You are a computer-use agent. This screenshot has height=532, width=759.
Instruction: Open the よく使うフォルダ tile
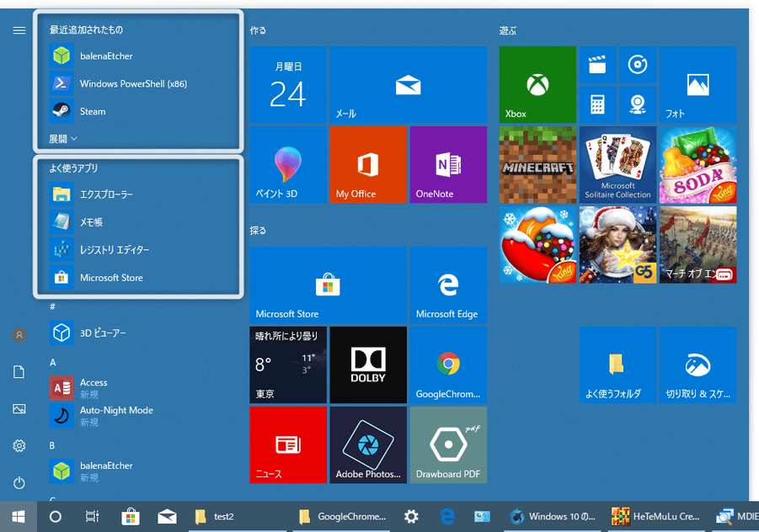point(617,364)
